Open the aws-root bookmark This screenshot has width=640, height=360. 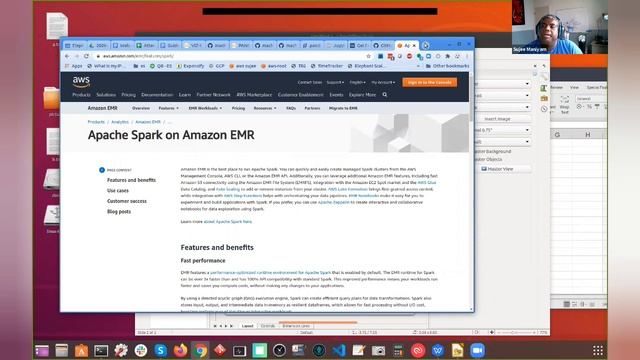click(x=274, y=66)
